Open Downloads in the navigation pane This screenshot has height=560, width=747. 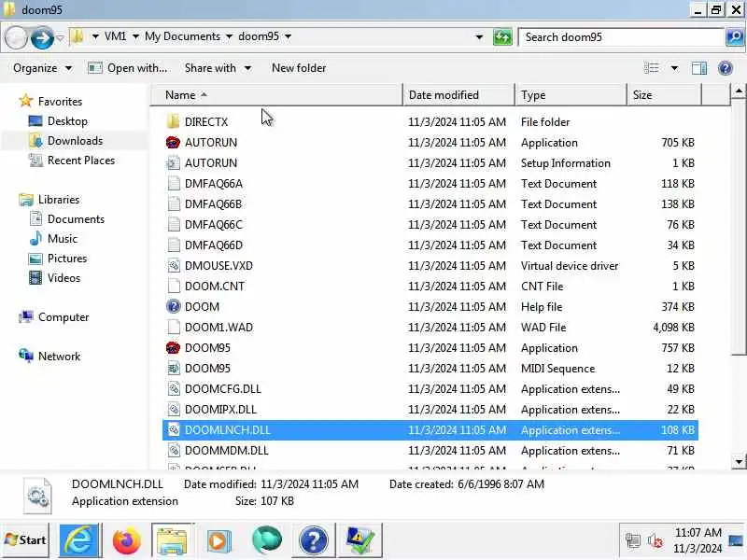[65, 141]
